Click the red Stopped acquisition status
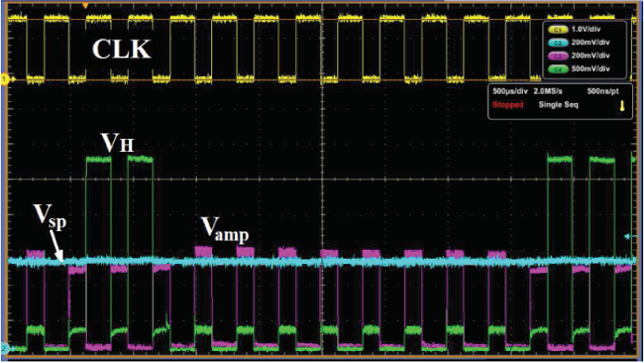644x363 pixels. coord(508,105)
